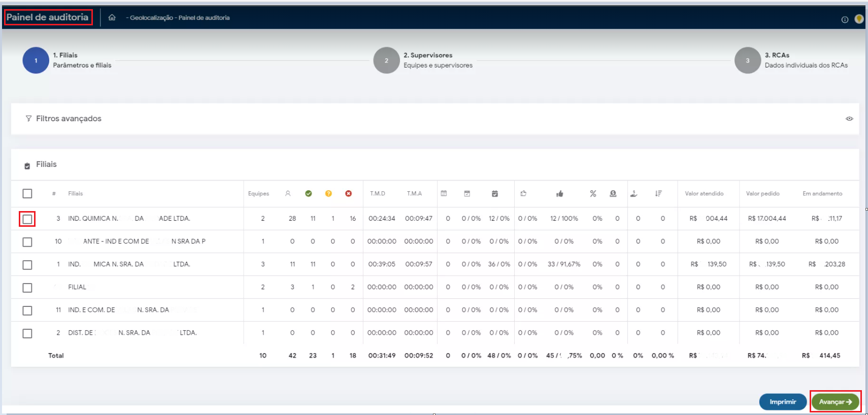868x415 pixels.
Task: Open the info icon in top bar
Action: [845, 20]
